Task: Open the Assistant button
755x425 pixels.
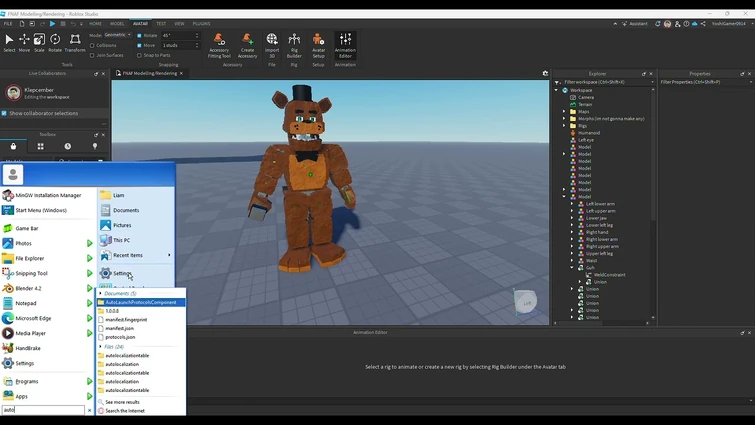Action: point(635,24)
